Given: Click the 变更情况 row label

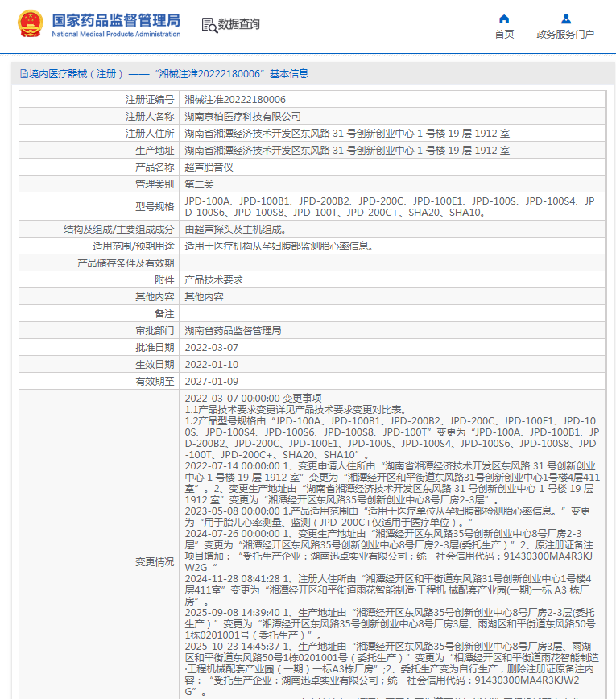Looking at the screenshot, I should click(154, 561).
